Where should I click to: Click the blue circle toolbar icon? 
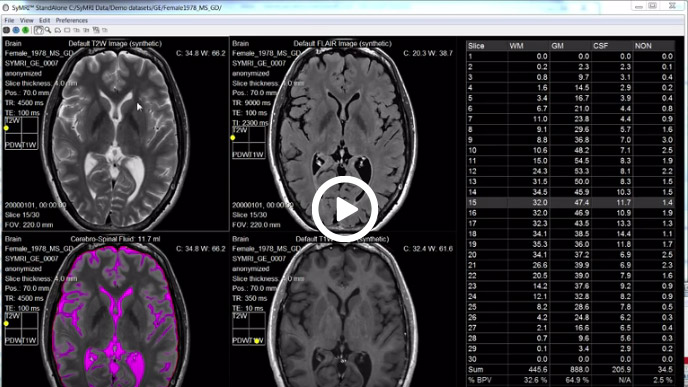point(16,30)
